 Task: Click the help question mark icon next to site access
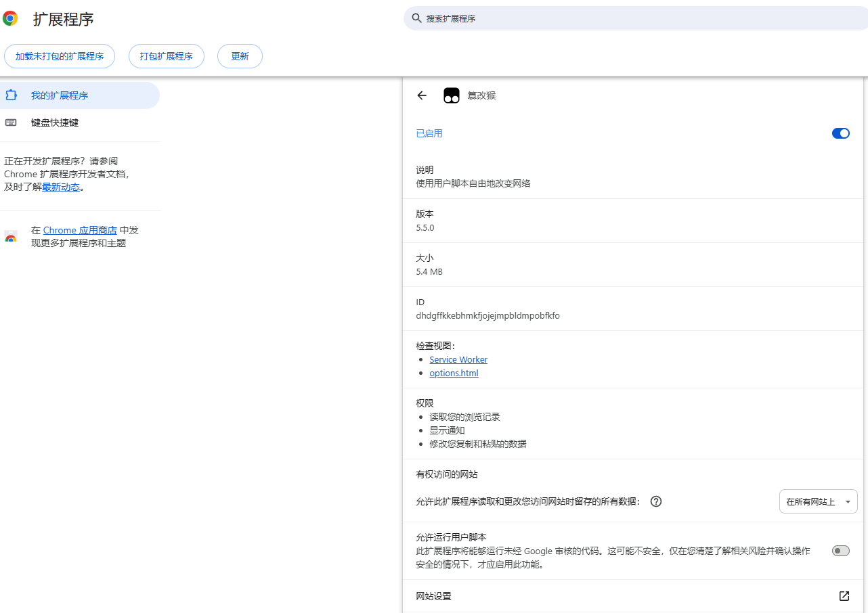[655, 501]
